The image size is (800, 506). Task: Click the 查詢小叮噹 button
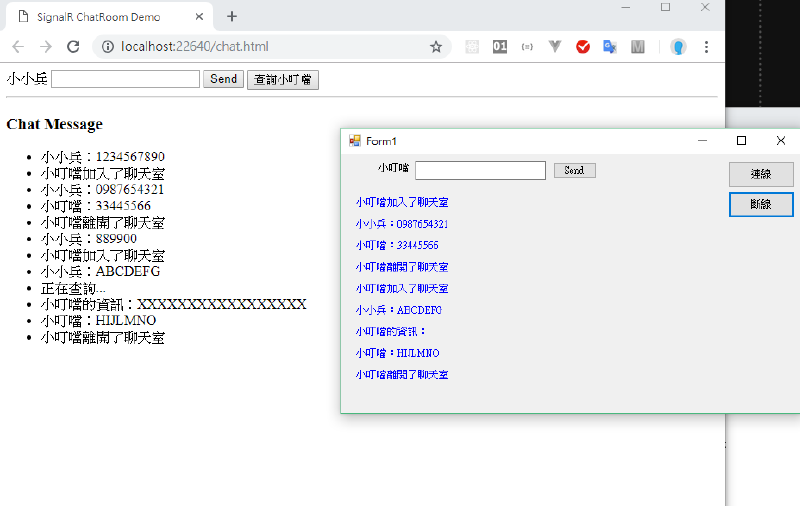[283, 80]
